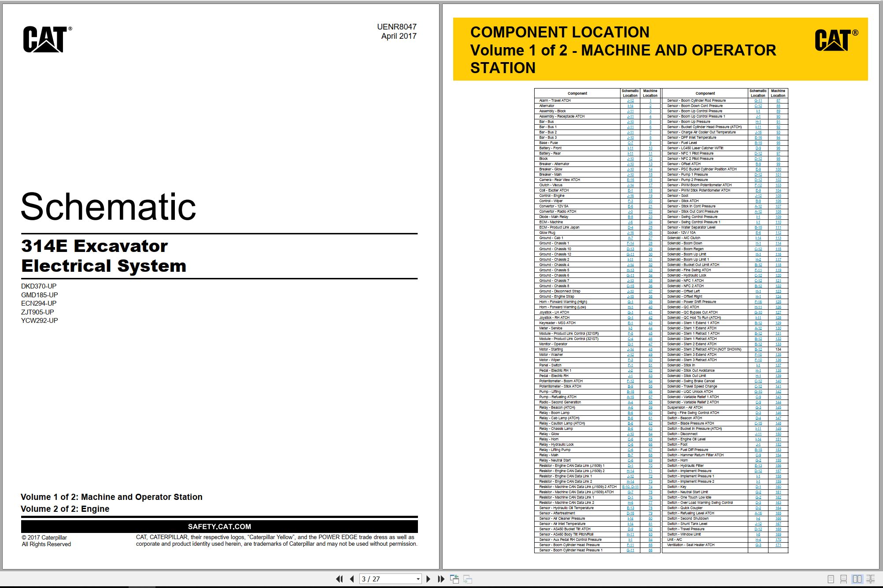Viewport: 883px width, 588px height.
Task: Open machine location 95 for Sensor - Fuel Level
Action: (x=778, y=143)
